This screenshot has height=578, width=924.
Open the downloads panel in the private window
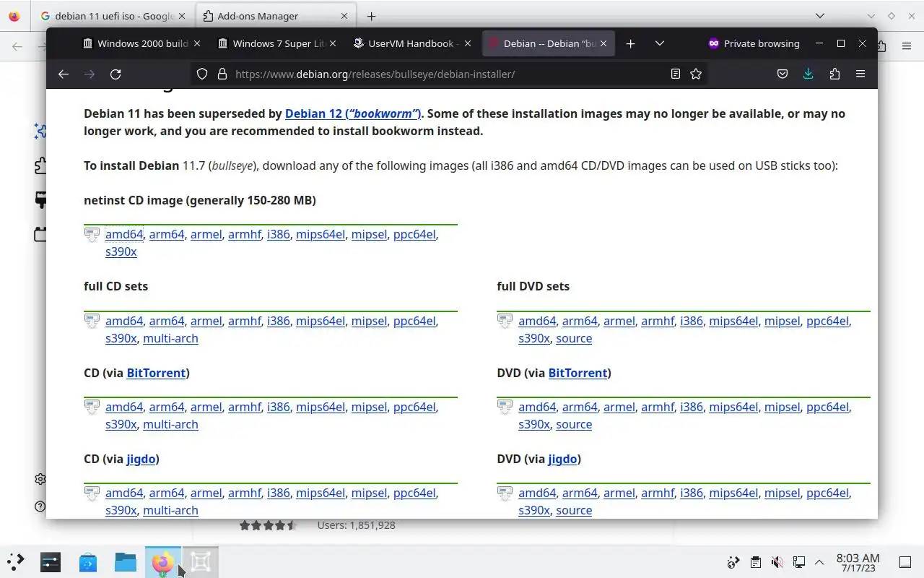pyautogui.click(x=808, y=74)
